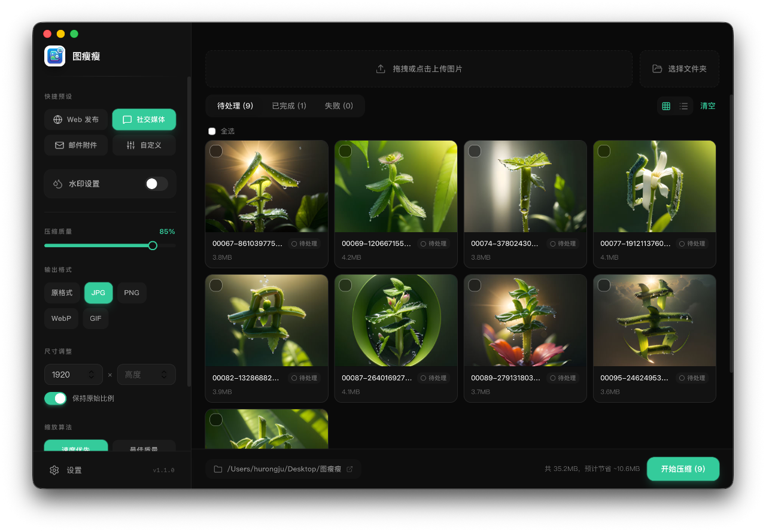Open the 失败 (0) tab
Viewport: 766px width, 532px height.
pyautogui.click(x=339, y=106)
